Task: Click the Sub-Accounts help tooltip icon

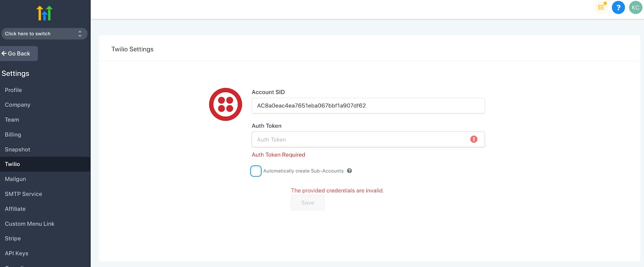Action: (x=349, y=170)
